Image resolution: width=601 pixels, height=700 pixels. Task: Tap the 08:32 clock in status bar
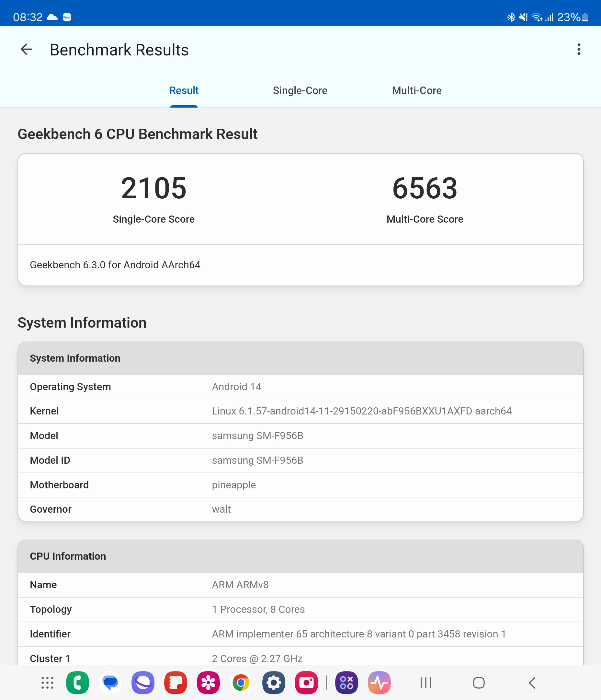coord(28,17)
